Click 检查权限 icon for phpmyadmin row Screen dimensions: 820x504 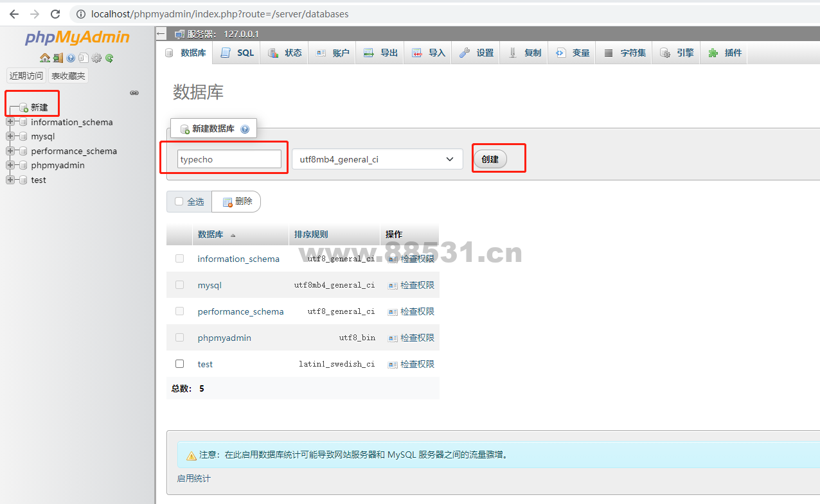click(x=393, y=338)
